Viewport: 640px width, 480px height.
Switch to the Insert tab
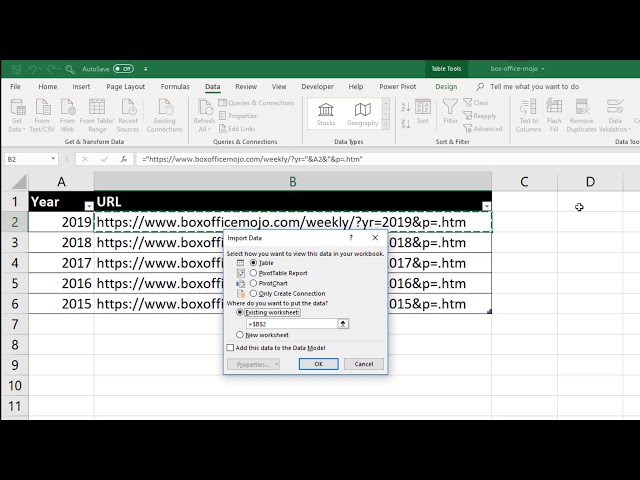click(x=81, y=87)
